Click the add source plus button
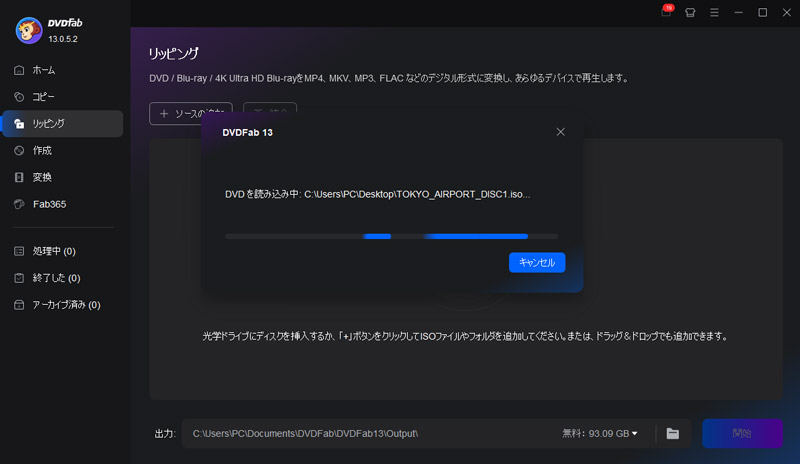This screenshot has height=464, width=800. pos(191,113)
